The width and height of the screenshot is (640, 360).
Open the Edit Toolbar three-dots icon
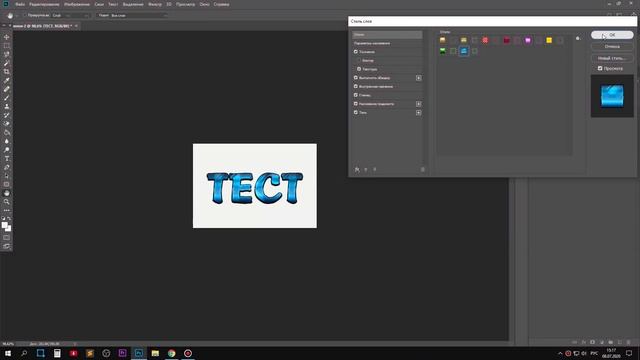tap(7, 210)
